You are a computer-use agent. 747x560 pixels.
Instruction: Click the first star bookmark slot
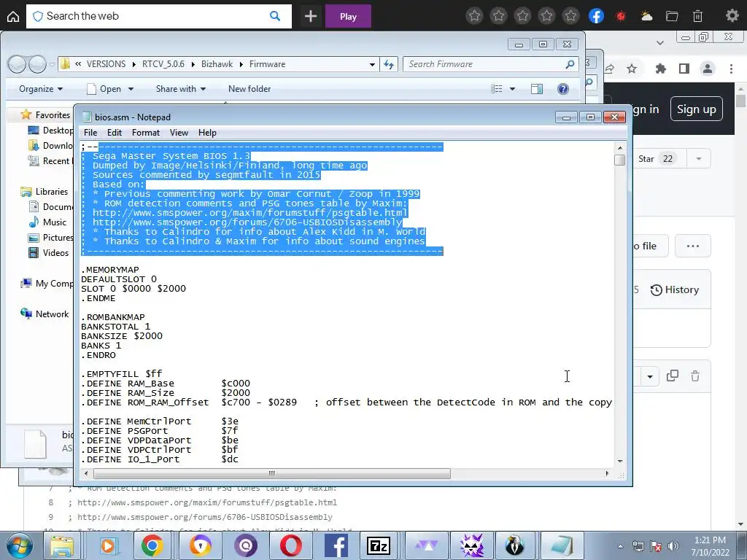click(474, 16)
